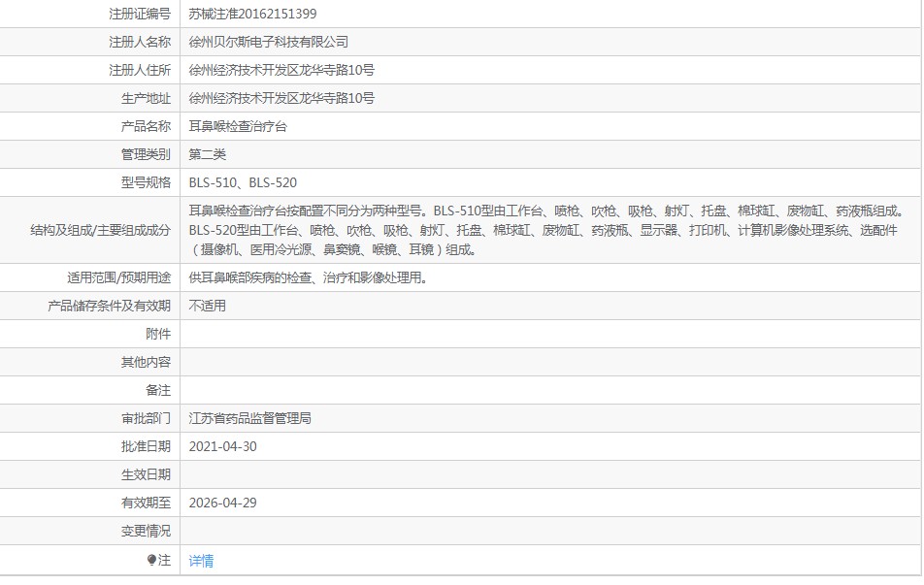The image size is (924, 585).
Task: Click the 审批部门 label
Action: [146, 418]
